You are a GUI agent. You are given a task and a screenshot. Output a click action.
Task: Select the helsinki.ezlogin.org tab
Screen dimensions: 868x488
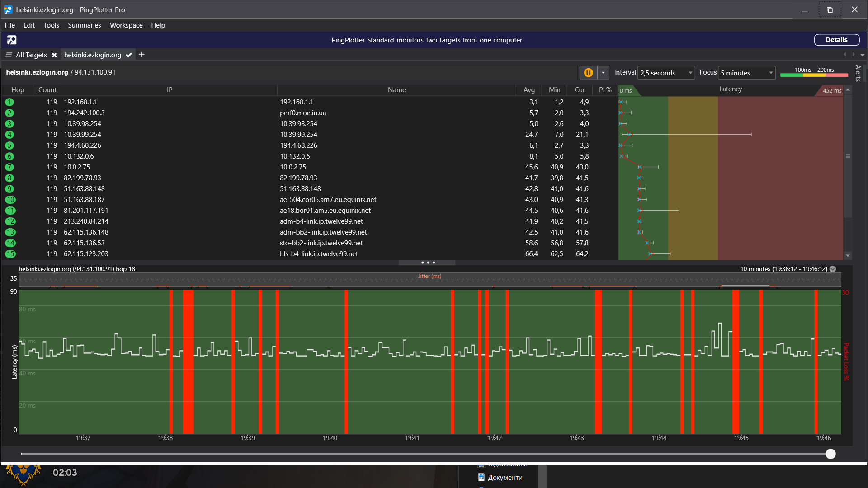click(93, 55)
